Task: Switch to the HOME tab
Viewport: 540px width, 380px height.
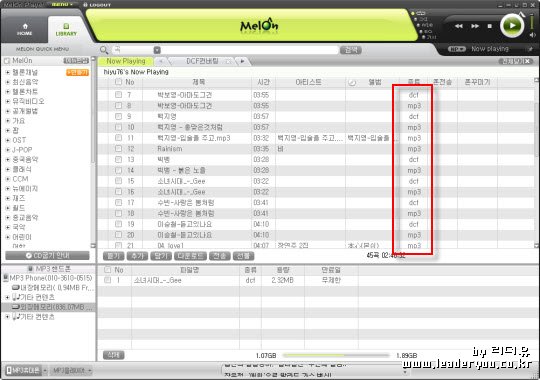Action: click(24, 30)
